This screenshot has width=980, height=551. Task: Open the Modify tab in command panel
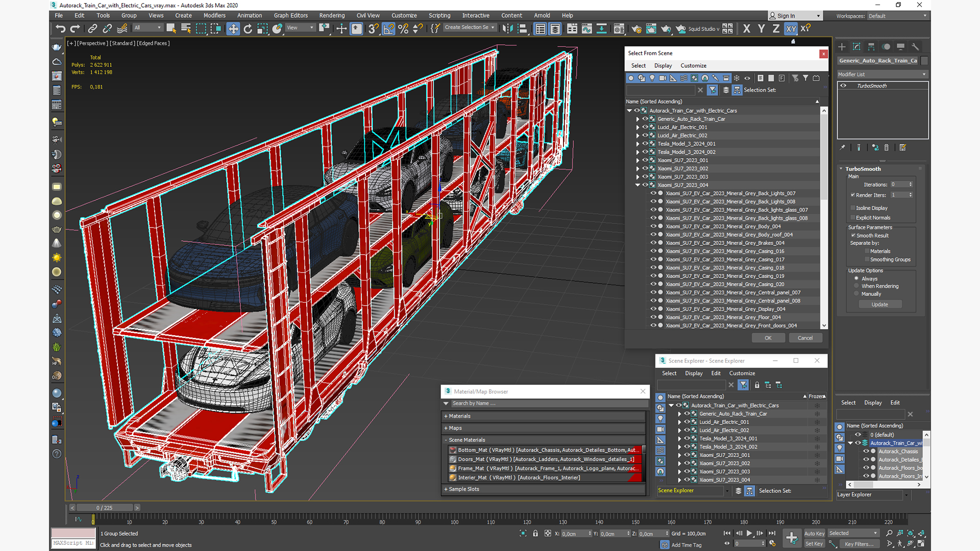coord(856,46)
